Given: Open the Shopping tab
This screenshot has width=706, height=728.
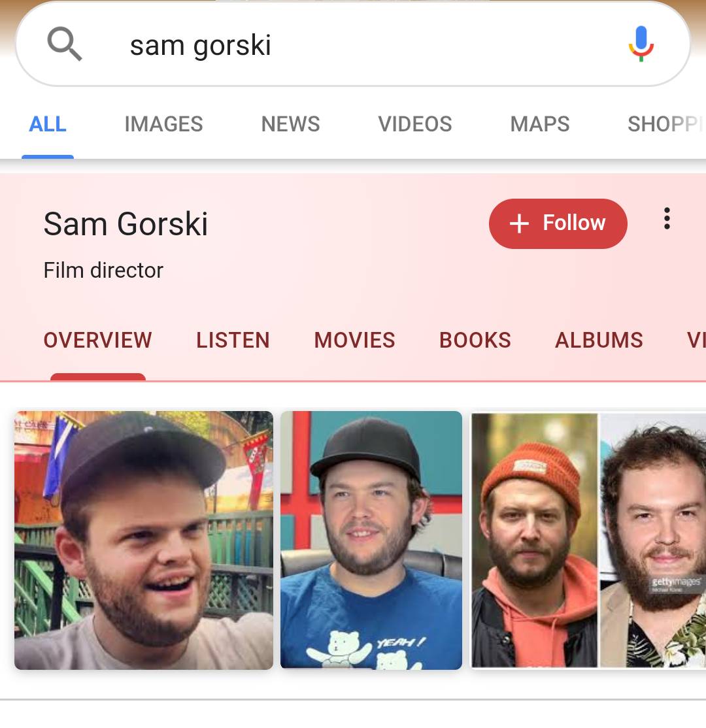Looking at the screenshot, I should click(666, 124).
